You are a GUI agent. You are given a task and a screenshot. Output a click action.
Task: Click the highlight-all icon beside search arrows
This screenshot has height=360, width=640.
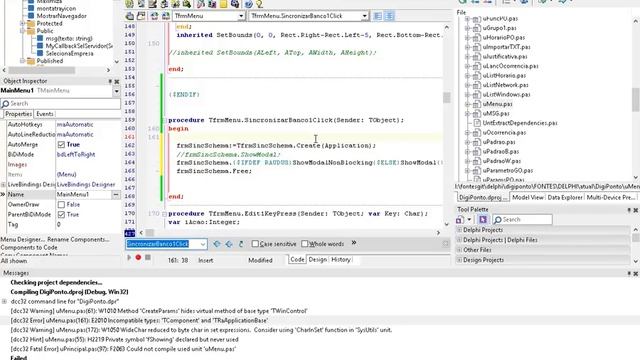click(241, 244)
